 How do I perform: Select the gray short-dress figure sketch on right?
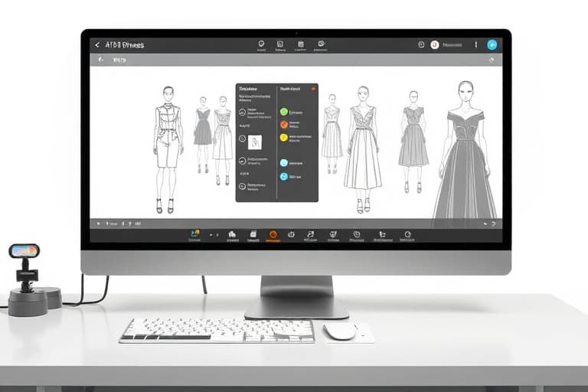pos(413,142)
